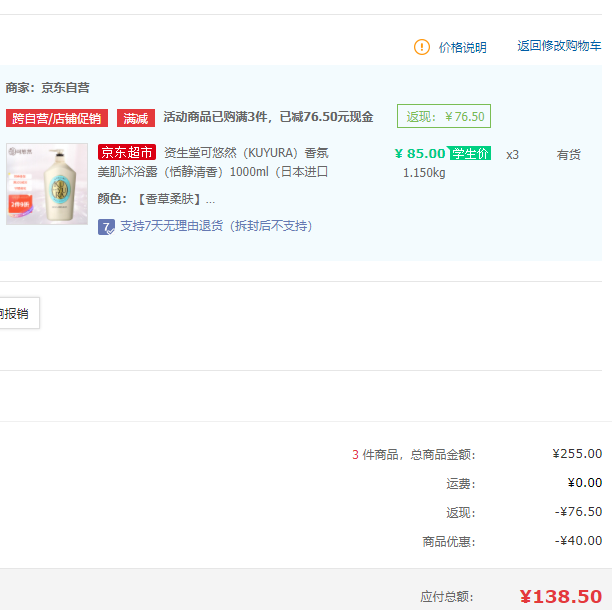
Task: Click the 7-day return shield icon
Action: pyautogui.click(x=106, y=227)
